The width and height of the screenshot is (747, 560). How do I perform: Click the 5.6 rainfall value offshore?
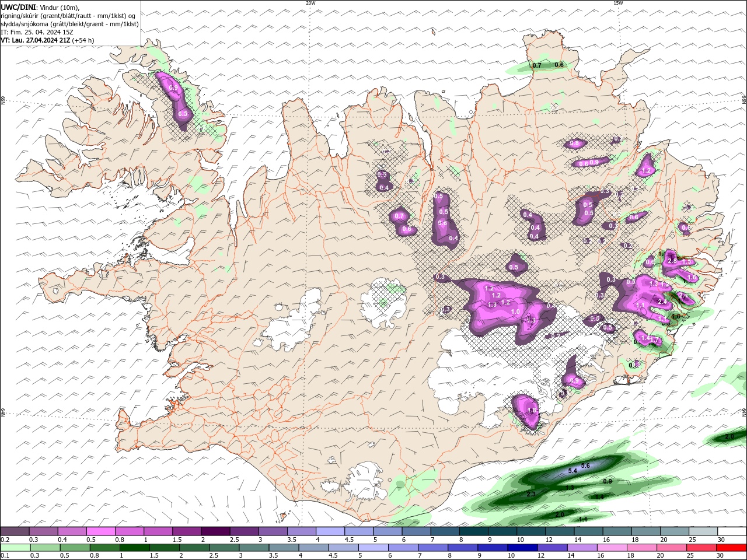coord(586,466)
